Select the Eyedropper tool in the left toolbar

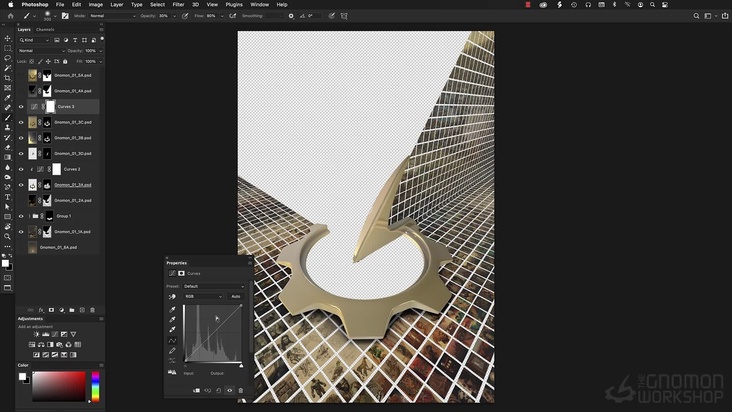(7, 98)
